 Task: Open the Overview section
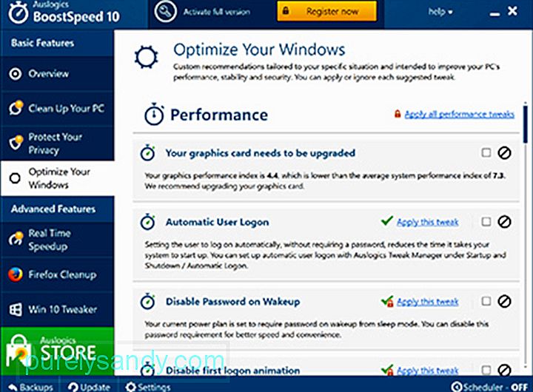point(58,74)
